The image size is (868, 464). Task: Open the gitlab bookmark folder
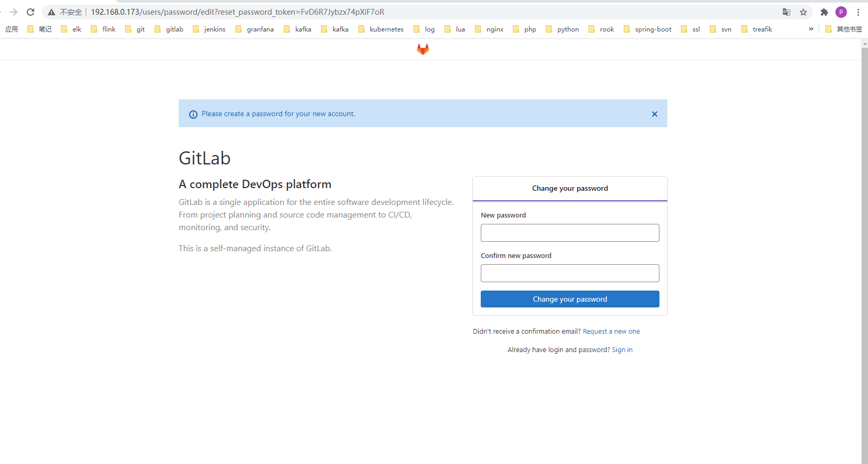pyautogui.click(x=169, y=29)
